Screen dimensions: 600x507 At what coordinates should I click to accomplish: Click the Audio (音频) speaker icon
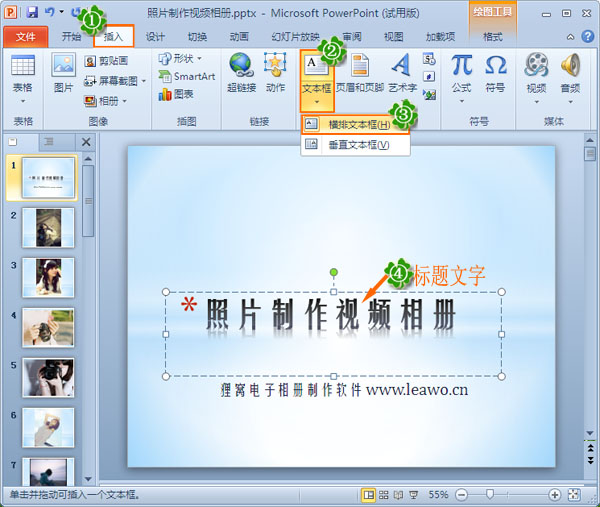[571, 65]
